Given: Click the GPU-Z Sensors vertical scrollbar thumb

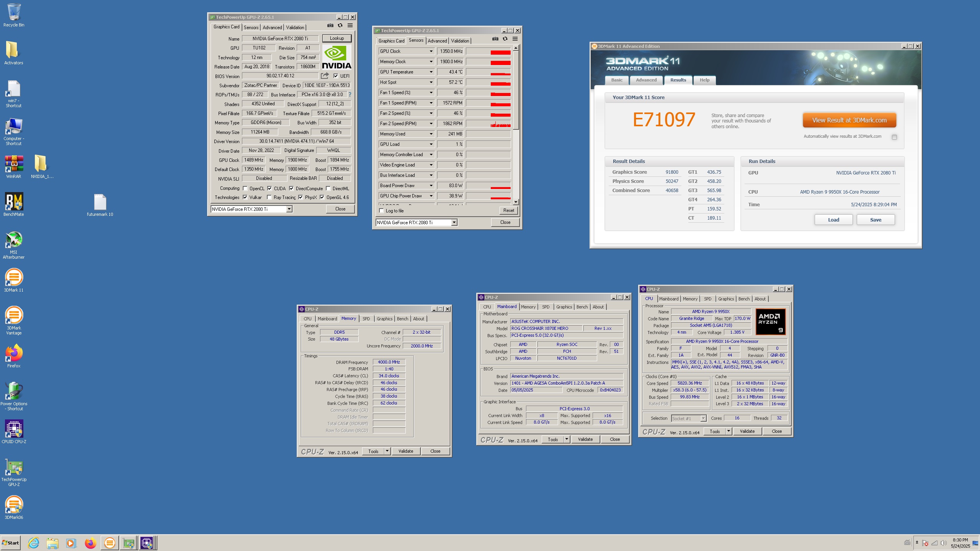Looking at the screenshot, I should click(x=516, y=90).
